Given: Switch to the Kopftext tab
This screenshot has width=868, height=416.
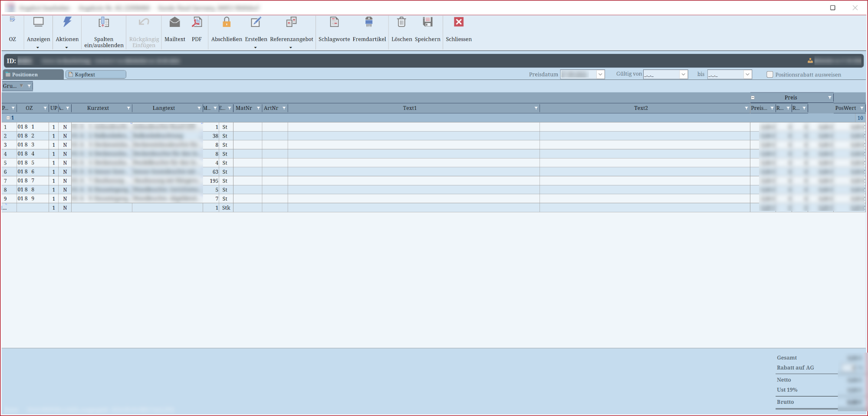Looking at the screenshot, I should click(95, 75).
